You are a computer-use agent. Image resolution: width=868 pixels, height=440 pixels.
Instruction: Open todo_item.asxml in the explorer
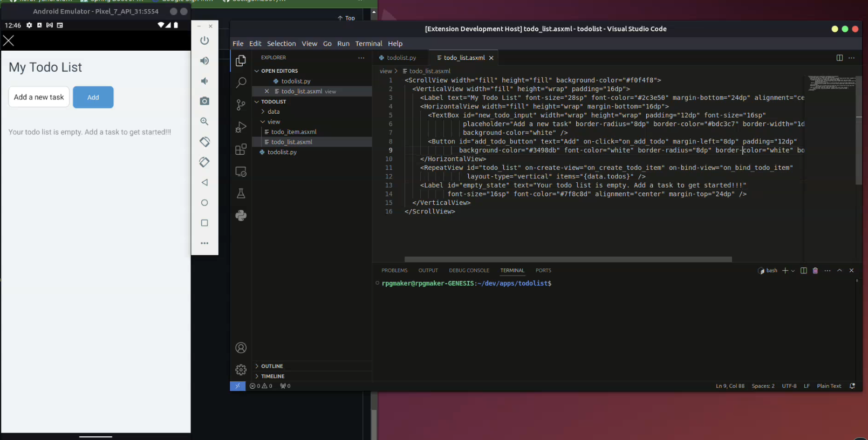pos(293,132)
